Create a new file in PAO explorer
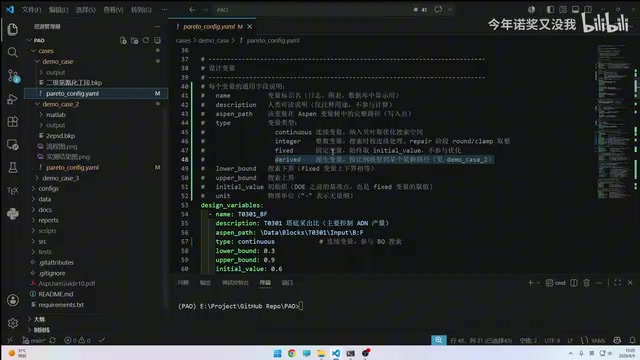 click(x=123, y=40)
